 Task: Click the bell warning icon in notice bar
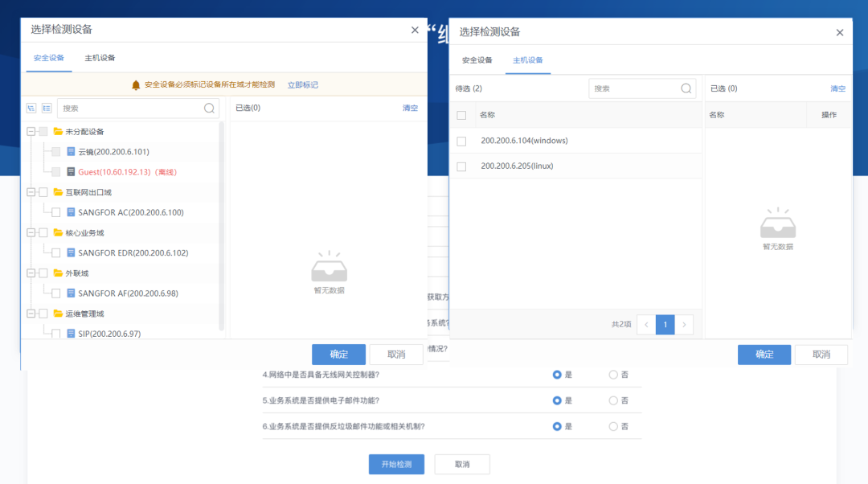pos(136,84)
